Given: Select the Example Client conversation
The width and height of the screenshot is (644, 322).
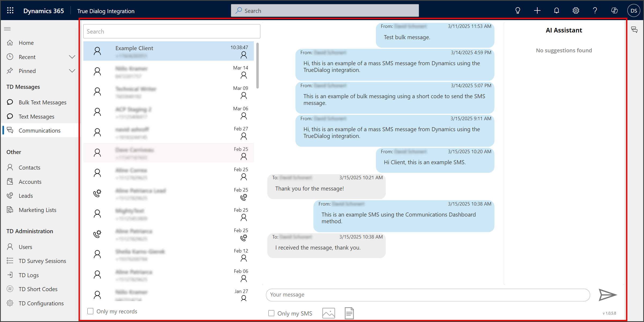Looking at the screenshot, I should point(169,51).
